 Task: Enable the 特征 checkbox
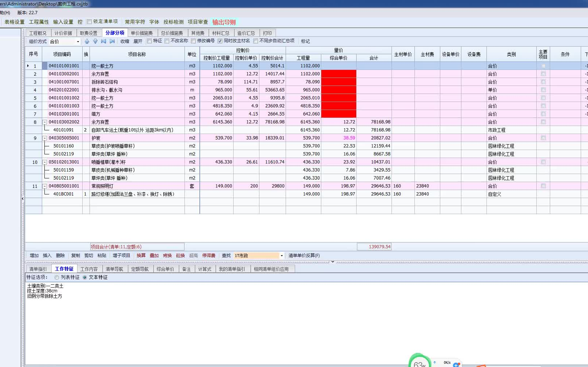[x=149, y=41]
